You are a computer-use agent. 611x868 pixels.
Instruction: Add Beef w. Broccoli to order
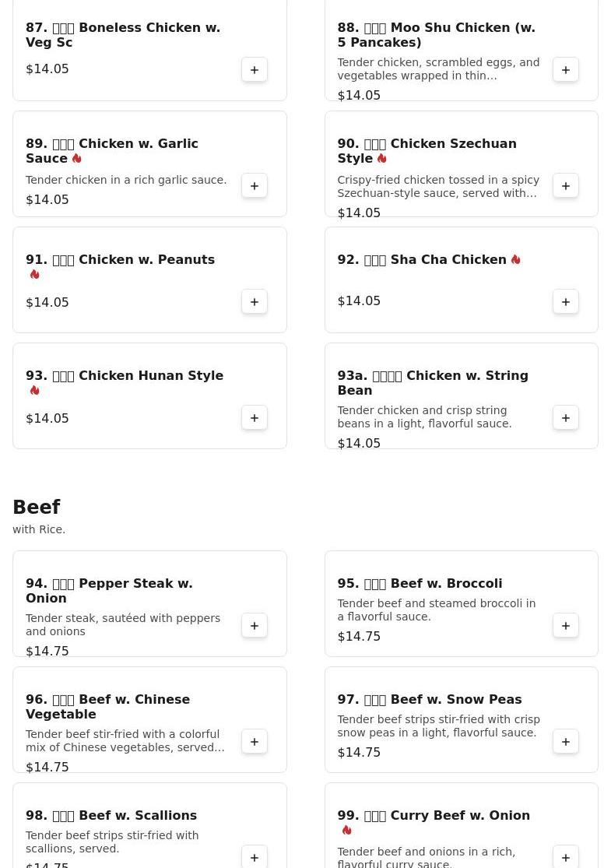[566, 626]
